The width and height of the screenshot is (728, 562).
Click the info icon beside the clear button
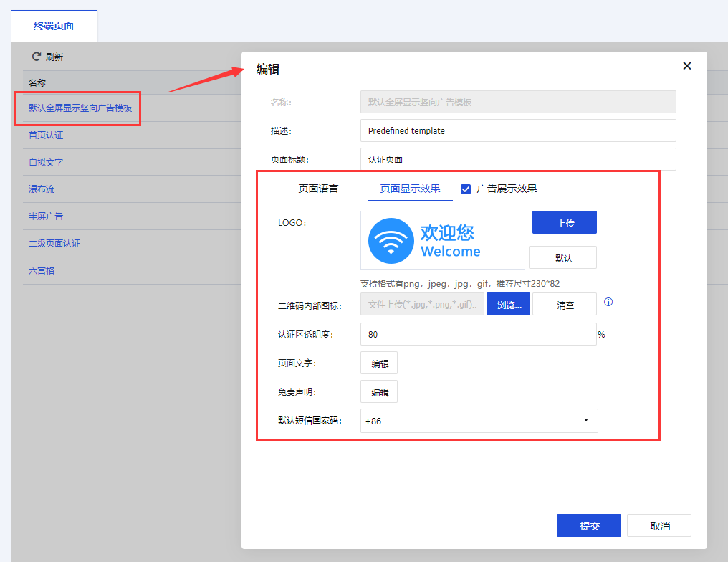pos(608,303)
